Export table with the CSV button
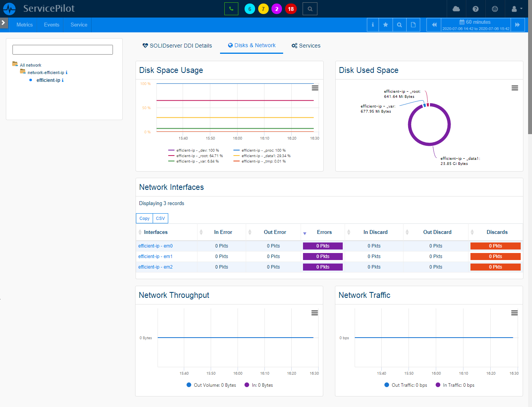The height and width of the screenshot is (407, 532). [x=160, y=218]
